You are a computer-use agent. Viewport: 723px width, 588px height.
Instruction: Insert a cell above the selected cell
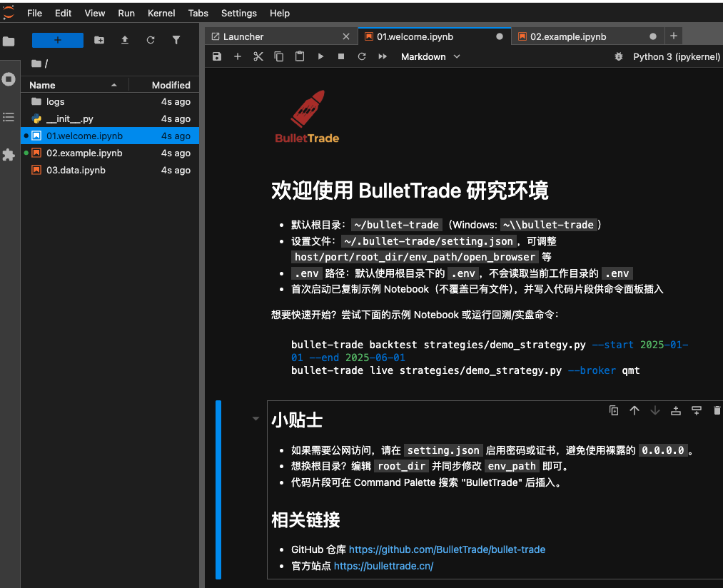coord(676,410)
